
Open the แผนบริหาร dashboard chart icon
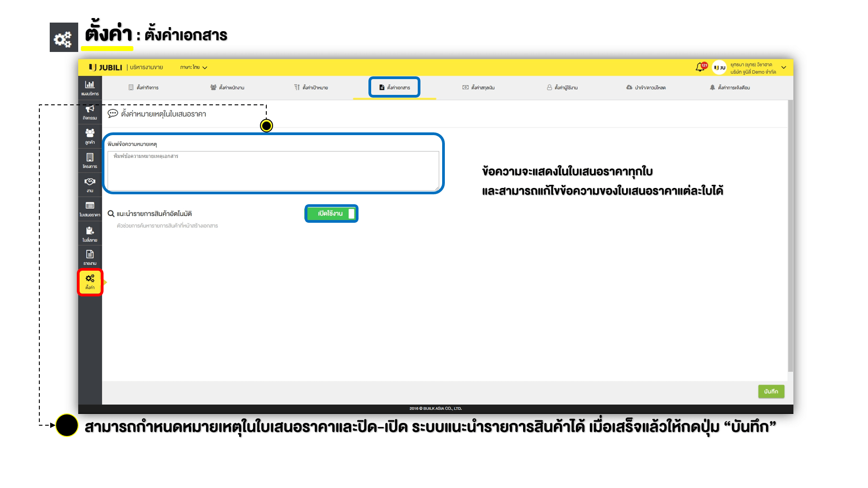90,88
